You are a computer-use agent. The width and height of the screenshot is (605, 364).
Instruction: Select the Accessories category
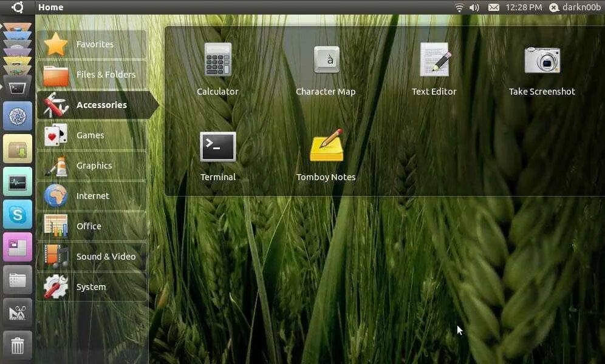(97, 105)
